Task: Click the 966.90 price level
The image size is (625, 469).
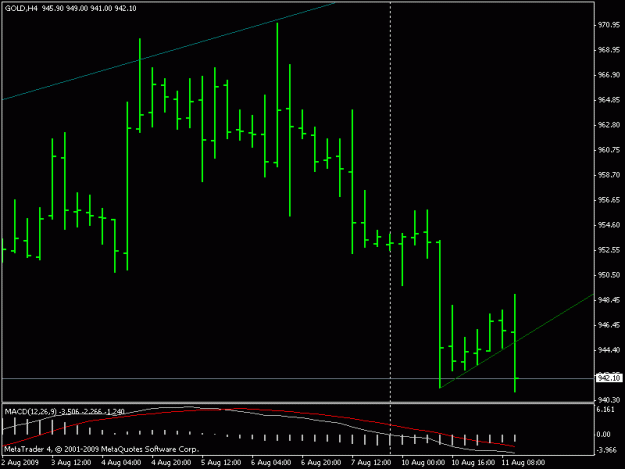Action: (609, 75)
